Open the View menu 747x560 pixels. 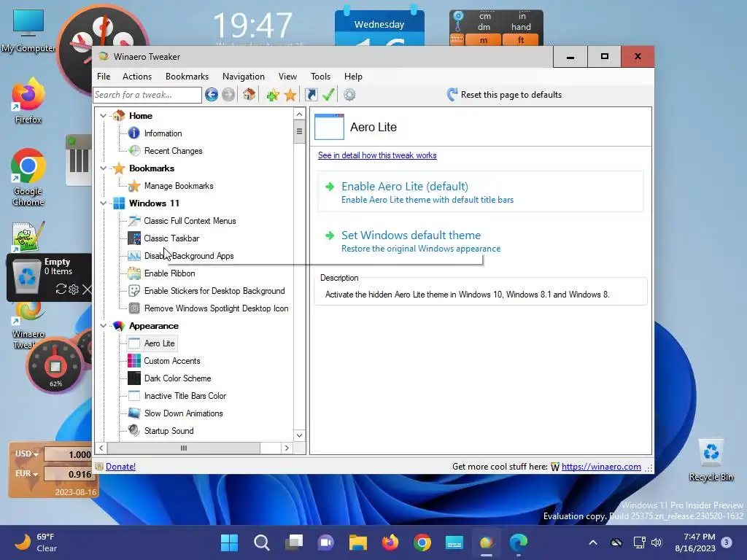[x=287, y=76]
